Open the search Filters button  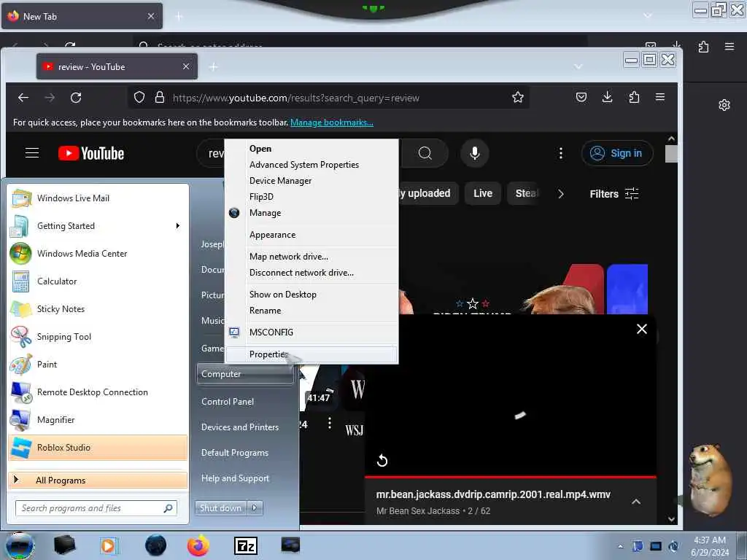[x=614, y=194]
